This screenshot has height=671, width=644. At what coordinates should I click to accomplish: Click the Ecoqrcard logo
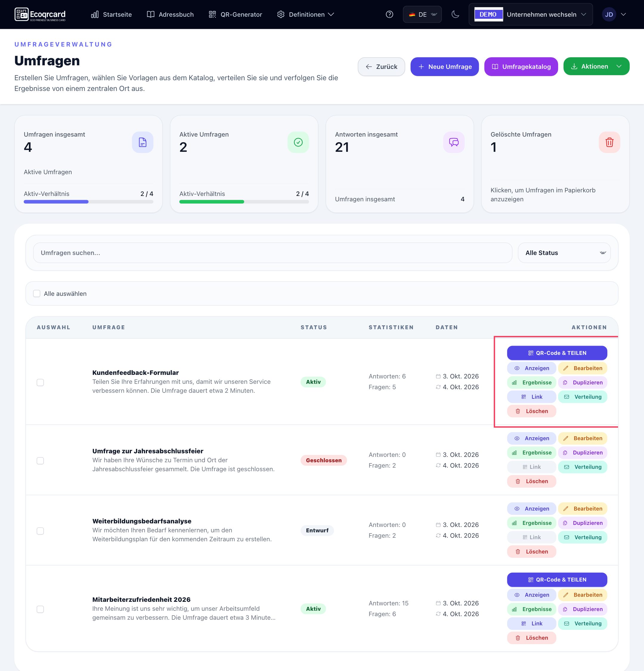click(40, 14)
